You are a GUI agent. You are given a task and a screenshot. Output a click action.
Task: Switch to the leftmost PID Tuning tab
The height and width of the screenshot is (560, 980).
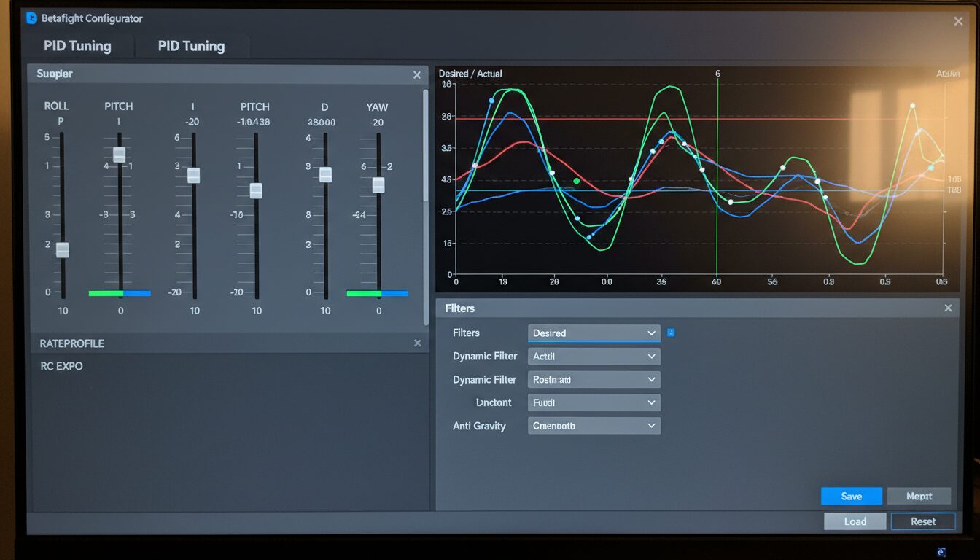coord(77,46)
